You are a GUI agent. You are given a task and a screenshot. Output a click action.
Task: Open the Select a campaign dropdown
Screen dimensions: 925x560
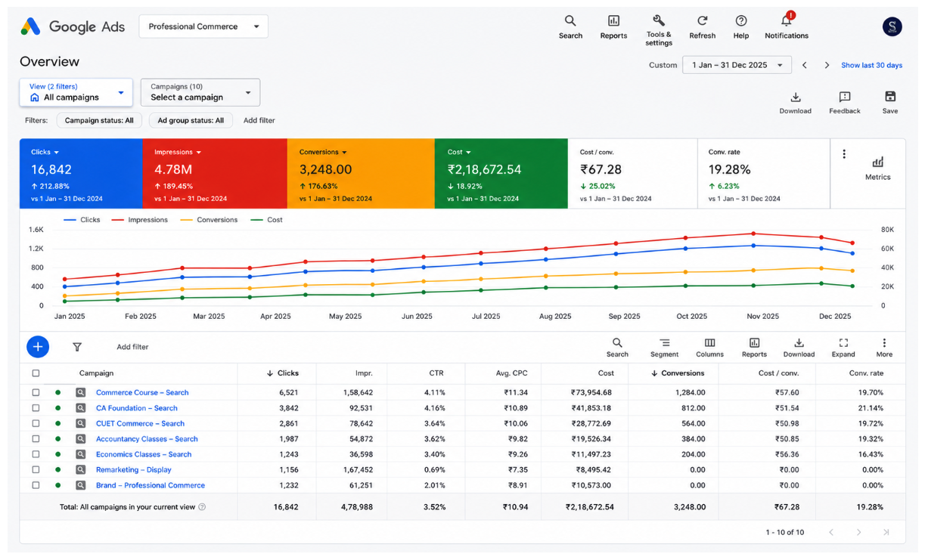point(200,92)
